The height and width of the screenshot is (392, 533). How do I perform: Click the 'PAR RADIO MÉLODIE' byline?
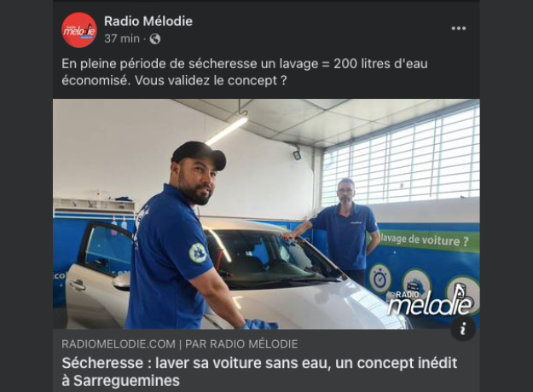(x=241, y=344)
